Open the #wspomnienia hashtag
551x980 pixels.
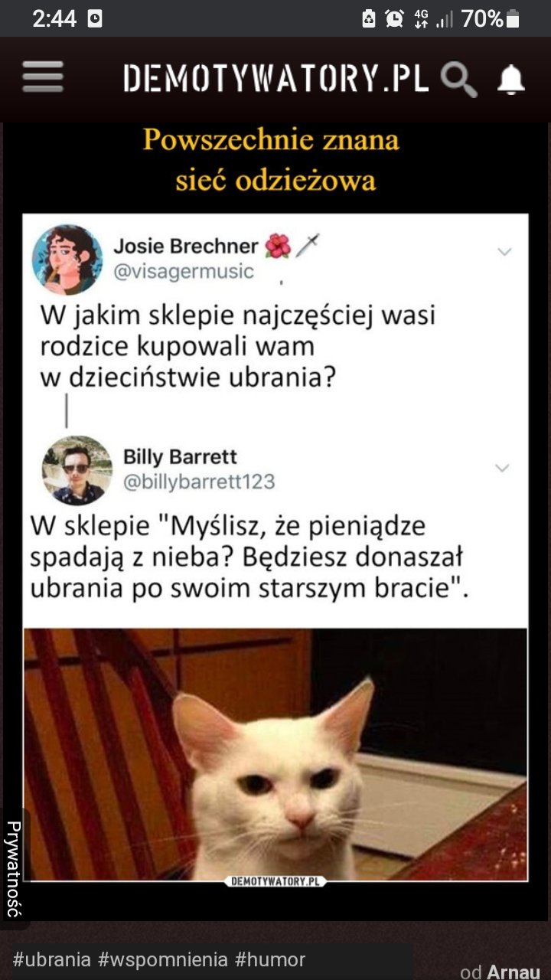(163, 959)
